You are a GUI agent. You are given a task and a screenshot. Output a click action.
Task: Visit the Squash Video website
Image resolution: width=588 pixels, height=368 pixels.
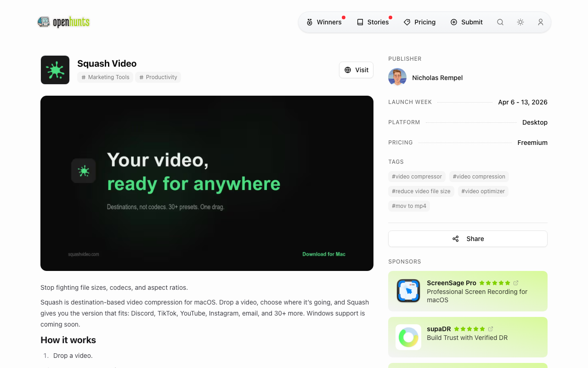pyautogui.click(x=356, y=70)
